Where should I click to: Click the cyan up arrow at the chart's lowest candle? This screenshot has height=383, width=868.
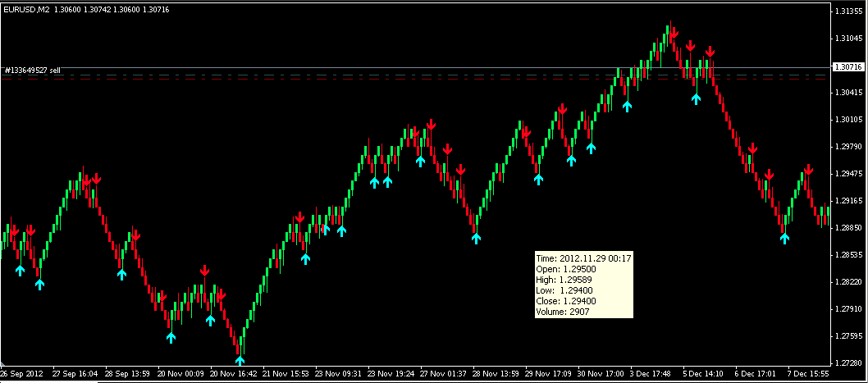(240, 360)
